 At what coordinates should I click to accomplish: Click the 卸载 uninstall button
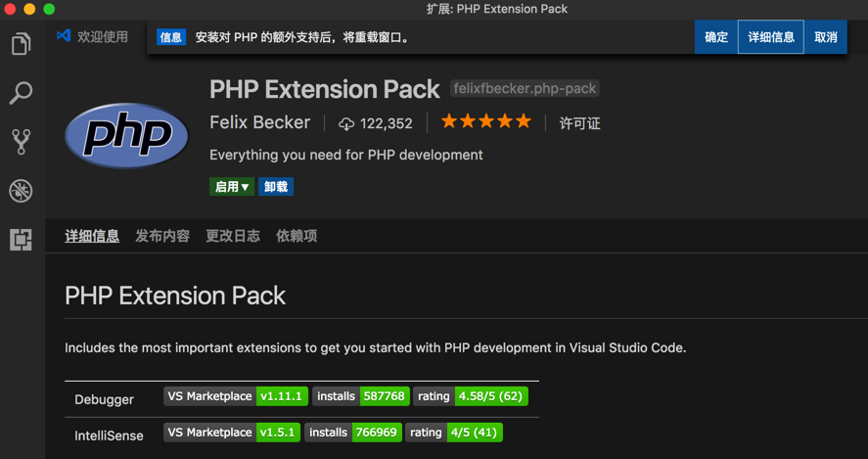(x=276, y=187)
